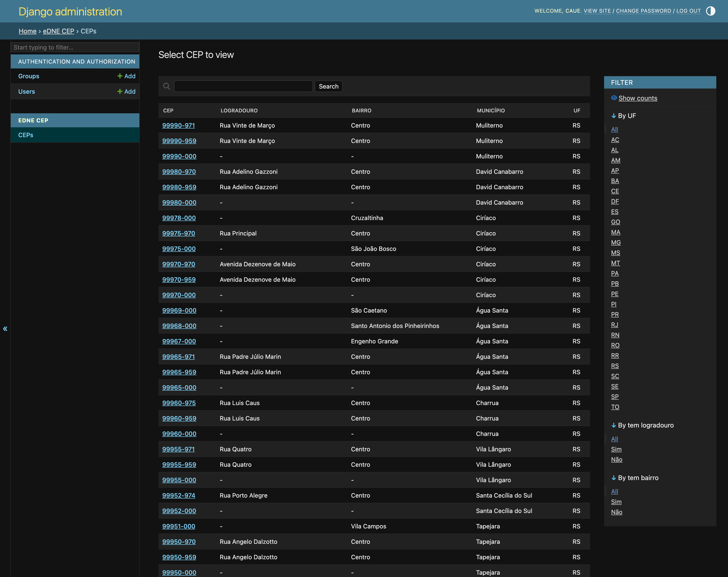Collapse the By tem logradouro filter section
This screenshot has height=577, width=728.
click(x=642, y=425)
